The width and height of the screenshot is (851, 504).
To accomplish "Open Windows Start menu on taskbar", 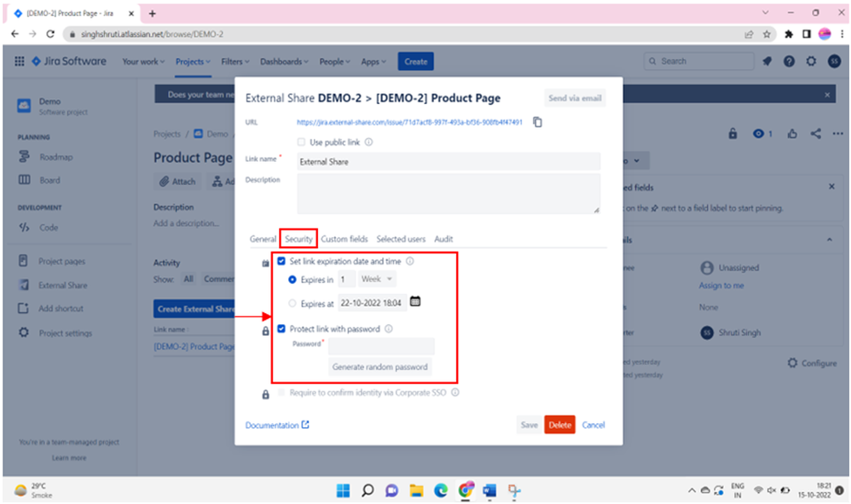I will click(x=343, y=491).
